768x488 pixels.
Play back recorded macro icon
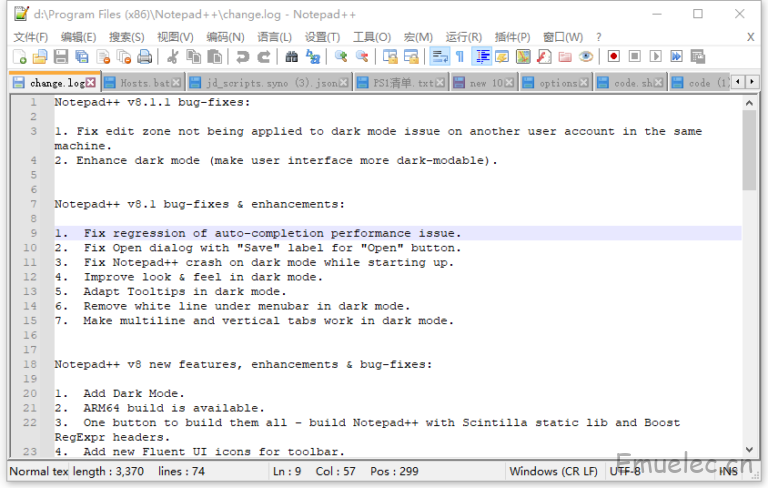655,57
